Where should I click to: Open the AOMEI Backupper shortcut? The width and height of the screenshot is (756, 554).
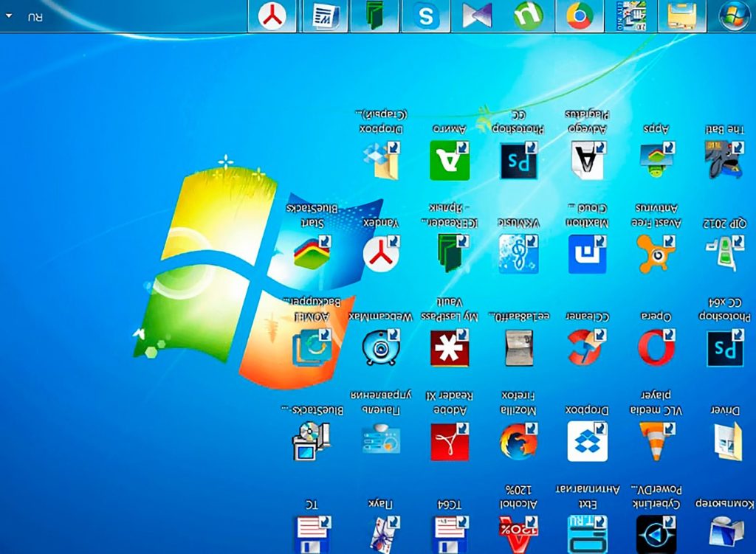(312, 347)
